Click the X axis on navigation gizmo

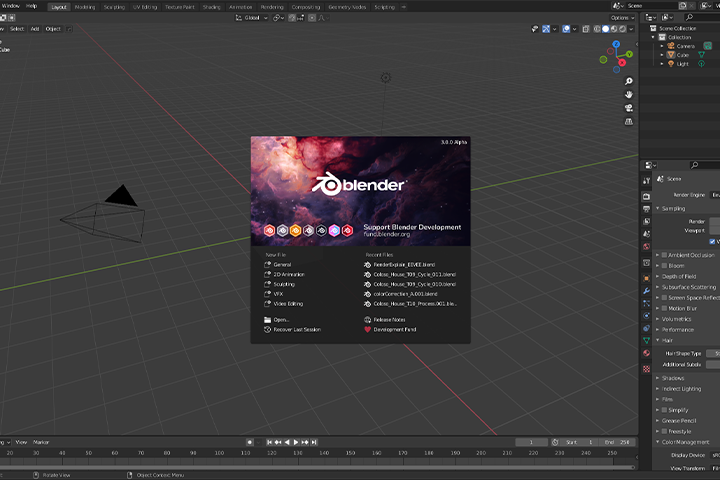[x=622, y=62]
